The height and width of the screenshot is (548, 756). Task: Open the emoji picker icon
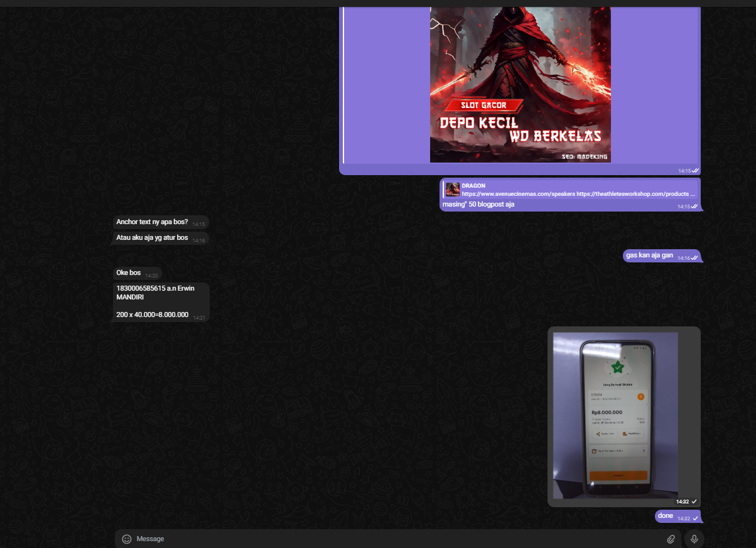(x=127, y=539)
